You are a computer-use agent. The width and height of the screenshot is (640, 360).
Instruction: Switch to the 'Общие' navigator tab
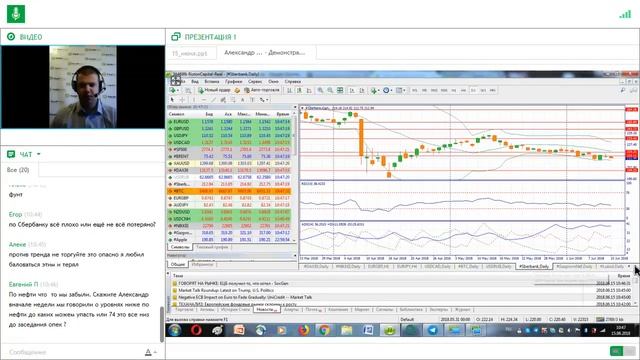[178, 264]
